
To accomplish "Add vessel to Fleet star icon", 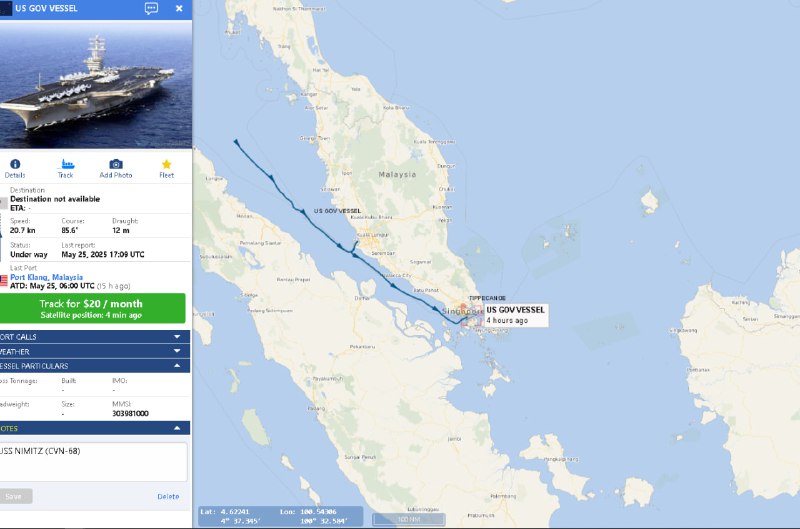I will [166, 164].
